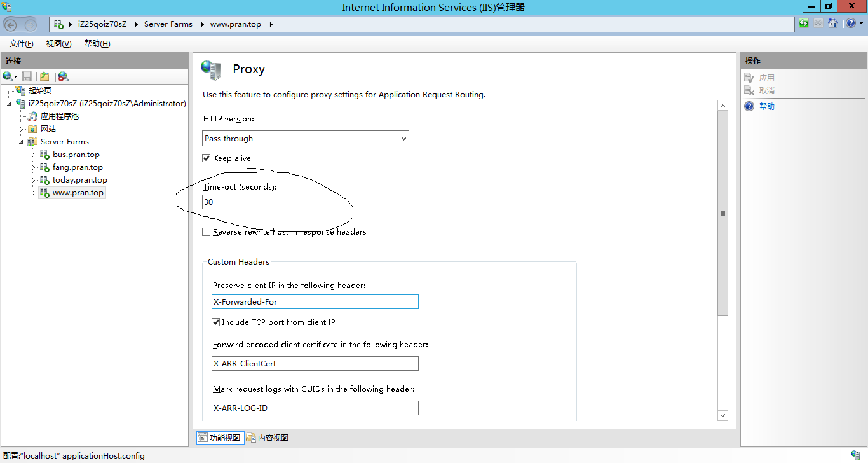This screenshot has height=463, width=868.
Task: Open the blue help question-mark icon in toolbar
Action: point(850,24)
